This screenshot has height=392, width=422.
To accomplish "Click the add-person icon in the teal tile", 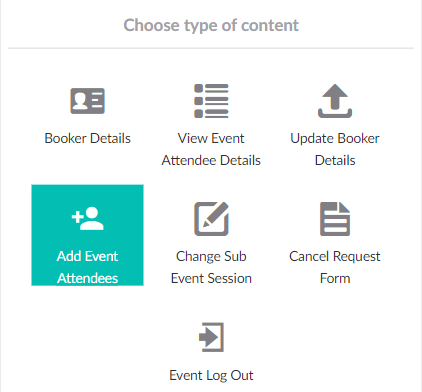I will click(88, 219).
